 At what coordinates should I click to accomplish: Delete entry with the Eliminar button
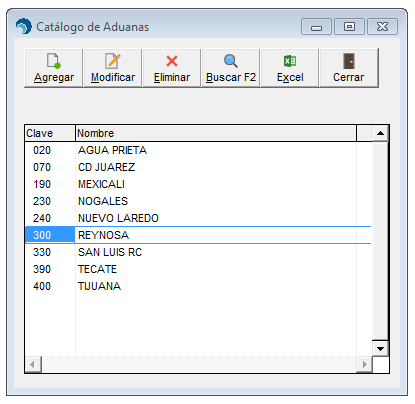pos(172,68)
